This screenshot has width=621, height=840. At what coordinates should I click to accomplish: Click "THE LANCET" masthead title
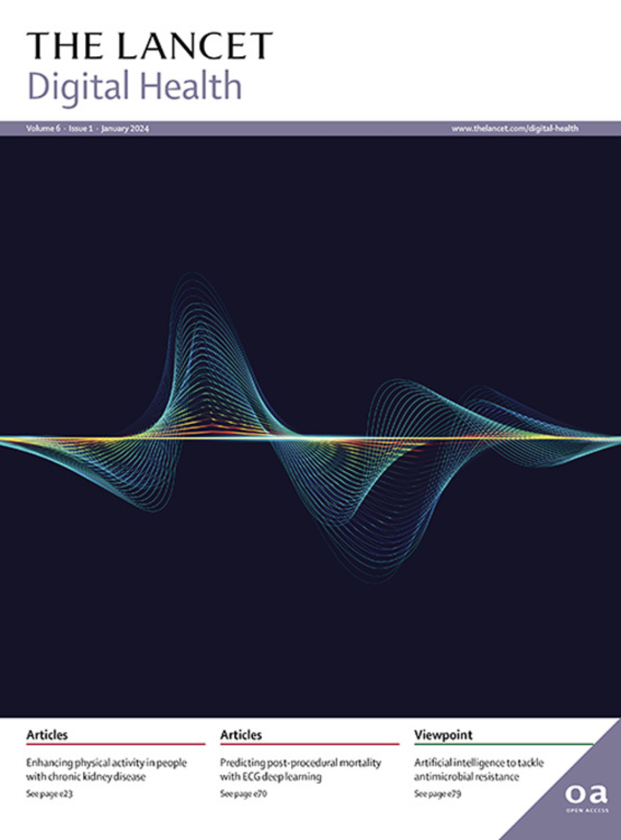pyautogui.click(x=149, y=45)
